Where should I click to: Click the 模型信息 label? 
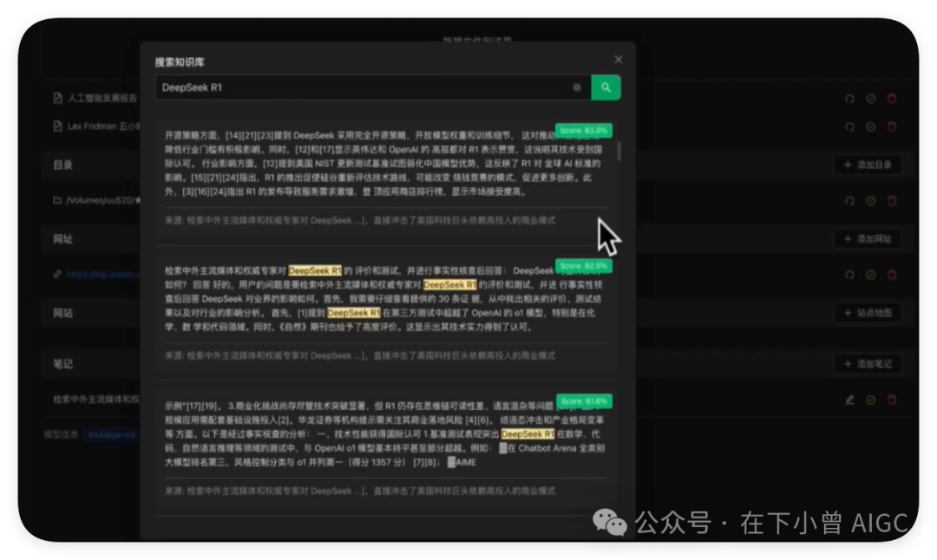coord(61,434)
